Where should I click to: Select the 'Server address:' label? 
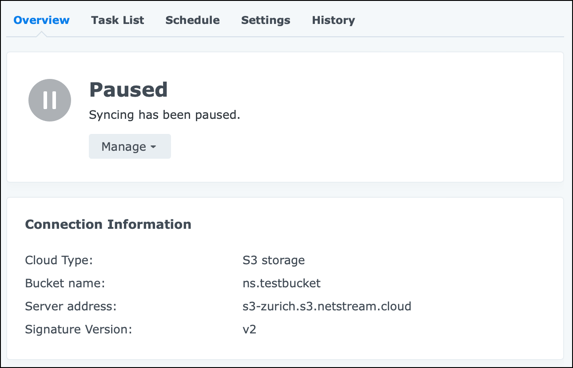(71, 306)
